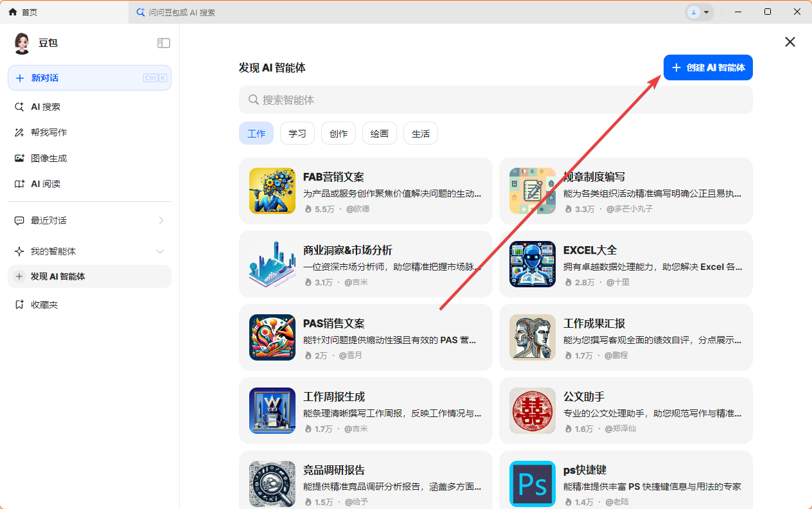Open 收藏夹 favorites
Viewport: 812px width, 509px height.
[x=89, y=305]
